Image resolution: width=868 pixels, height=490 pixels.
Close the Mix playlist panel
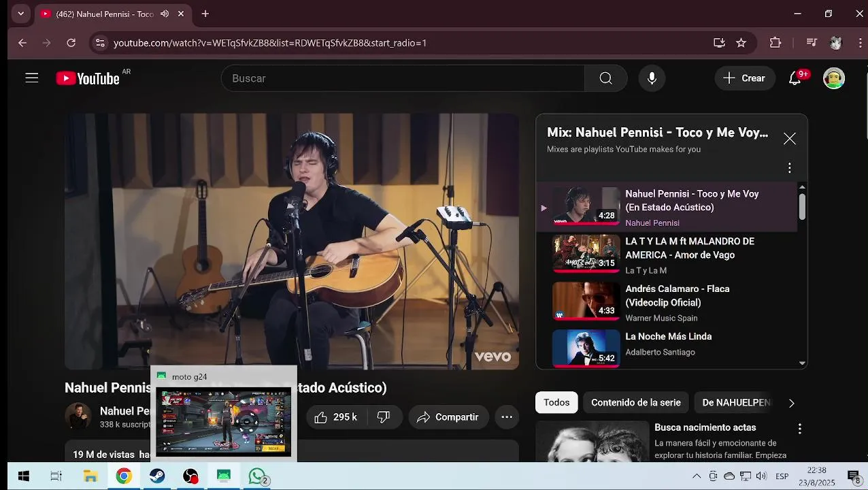click(x=789, y=139)
